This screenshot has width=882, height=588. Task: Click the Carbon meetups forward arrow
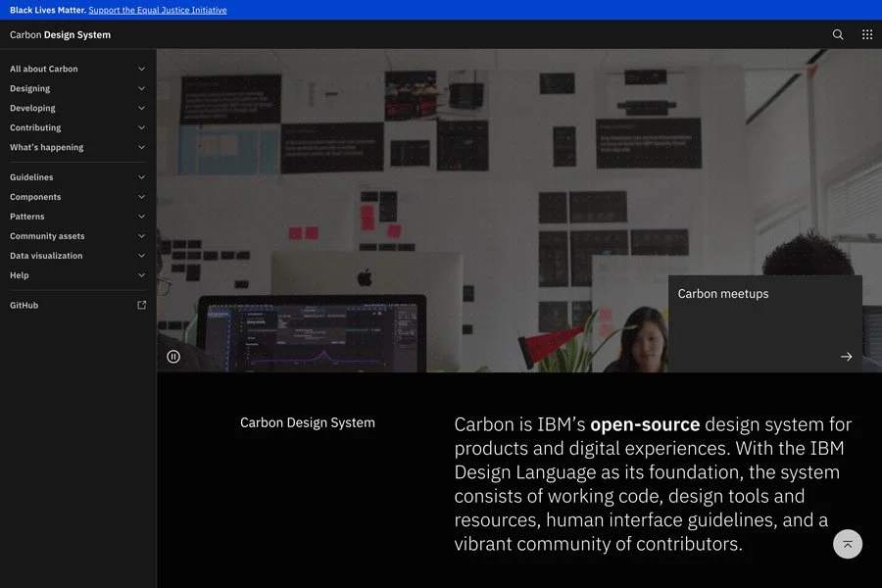[845, 356]
